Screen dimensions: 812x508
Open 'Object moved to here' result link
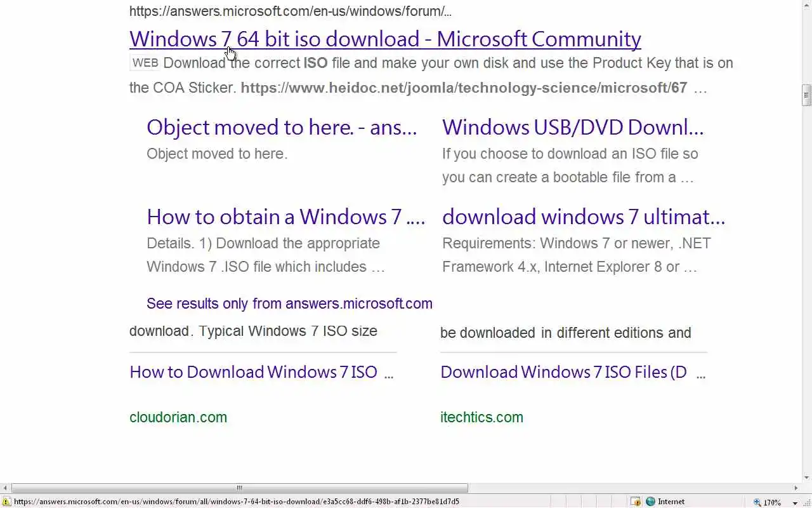pos(282,127)
